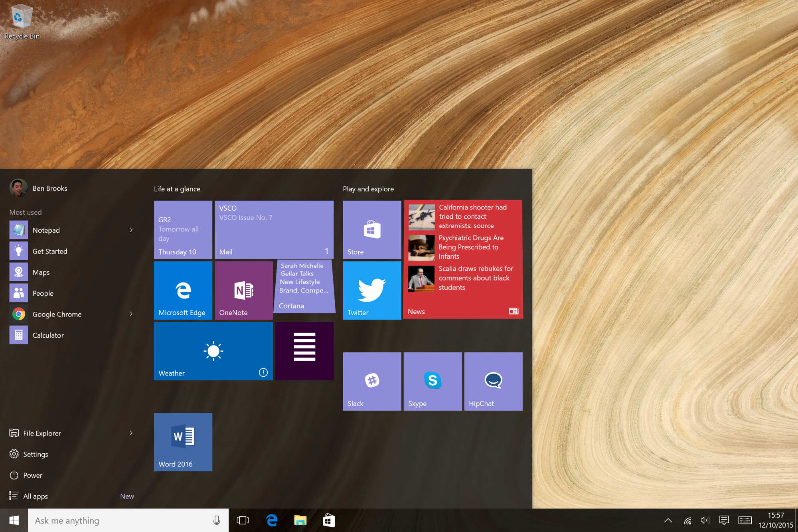Open the Store tile

click(372, 230)
